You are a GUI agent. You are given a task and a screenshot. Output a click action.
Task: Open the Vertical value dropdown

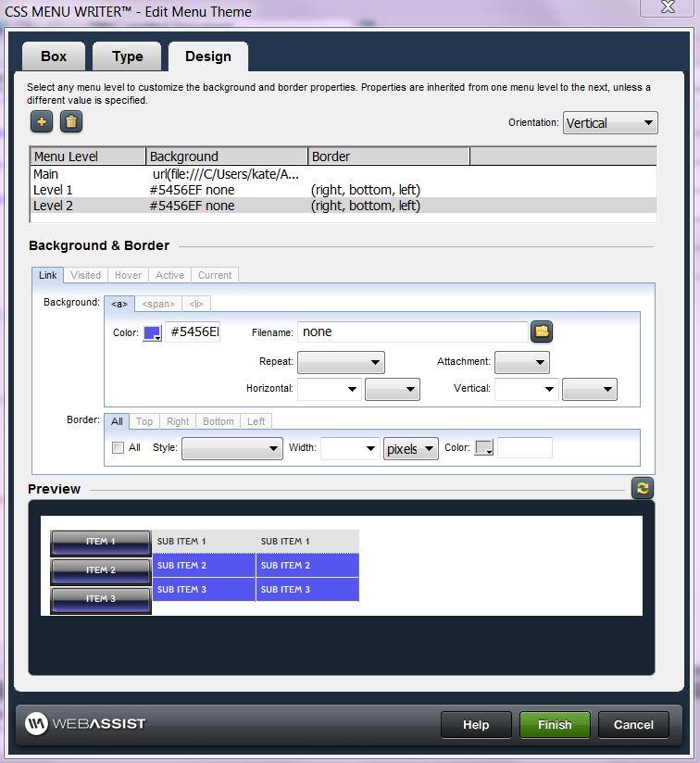pyautogui.click(x=526, y=389)
